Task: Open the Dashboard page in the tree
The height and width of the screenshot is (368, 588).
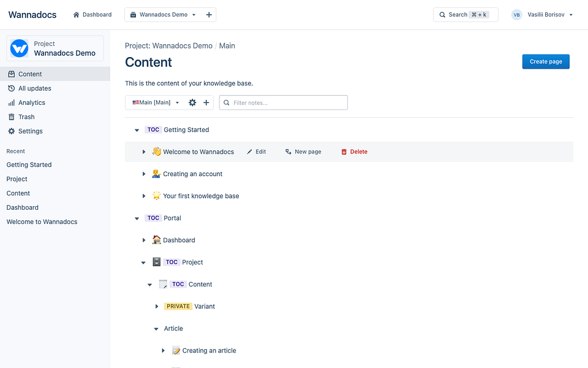Action: point(179,240)
